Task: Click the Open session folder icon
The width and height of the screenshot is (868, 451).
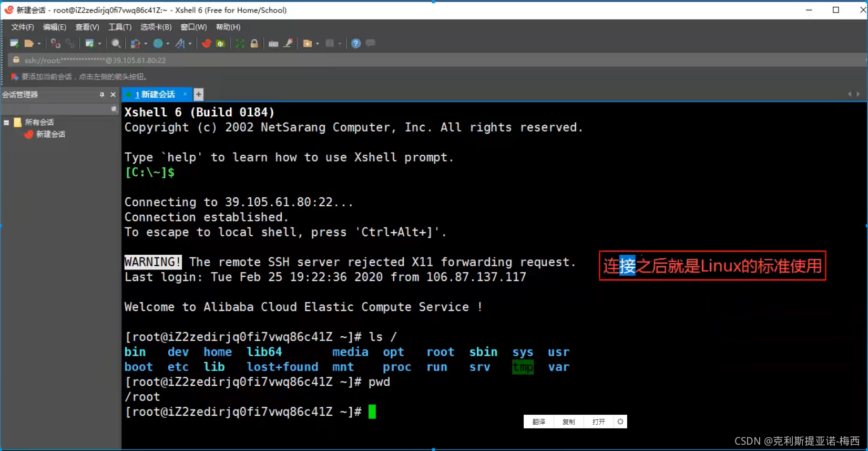Action: point(29,44)
